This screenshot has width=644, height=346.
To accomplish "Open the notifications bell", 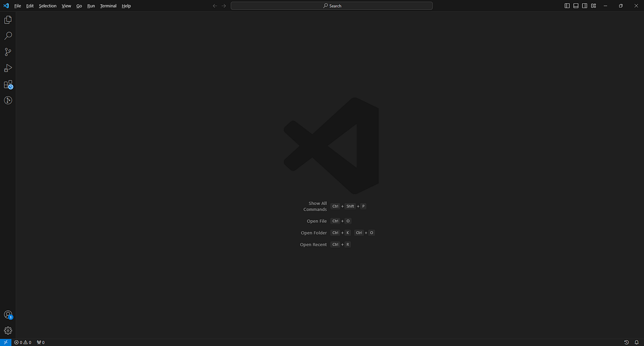I will click(638, 342).
